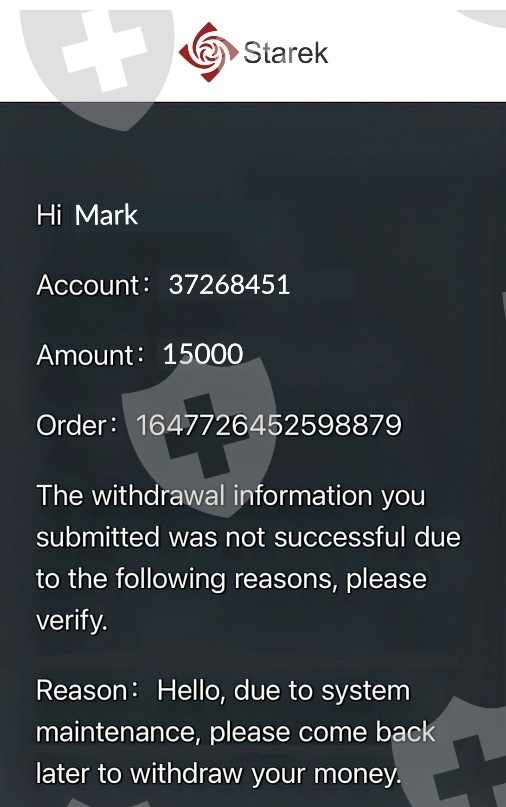Click the word 'verify.'
This screenshot has width=506, height=807.
[72, 621]
